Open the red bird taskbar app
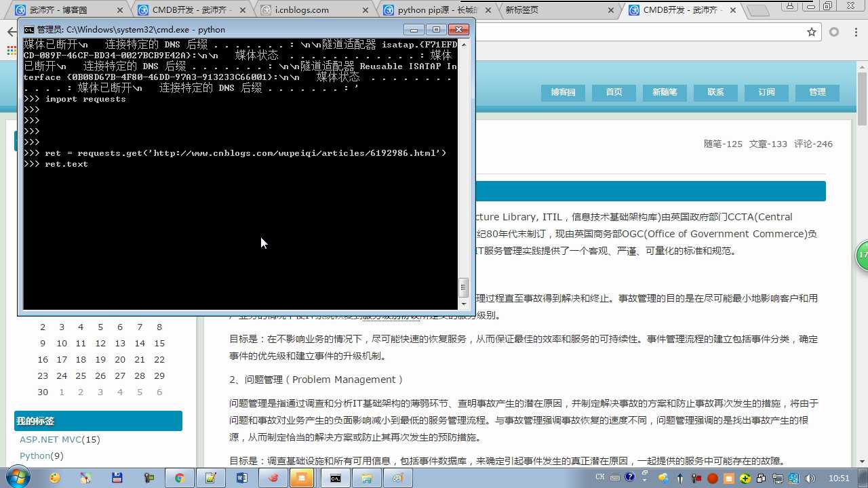This screenshot has height=488, width=868. (273, 478)
